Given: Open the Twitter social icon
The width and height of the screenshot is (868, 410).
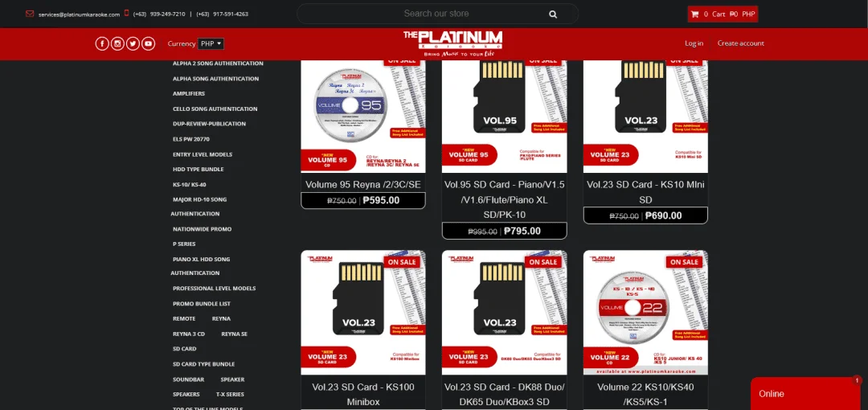Looking at the screenshot, I should click(x=133, y=43).
